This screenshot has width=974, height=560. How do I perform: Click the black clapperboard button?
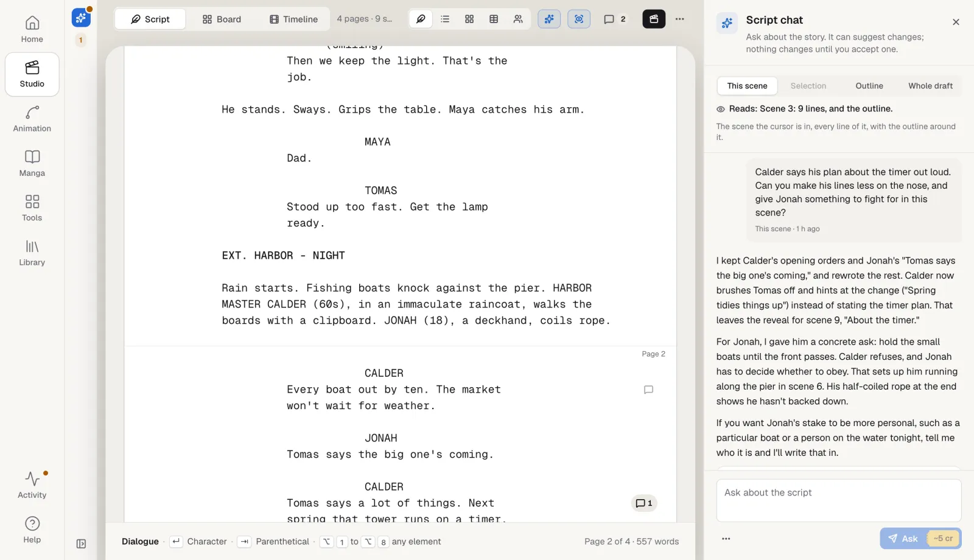tap(654, 19)
